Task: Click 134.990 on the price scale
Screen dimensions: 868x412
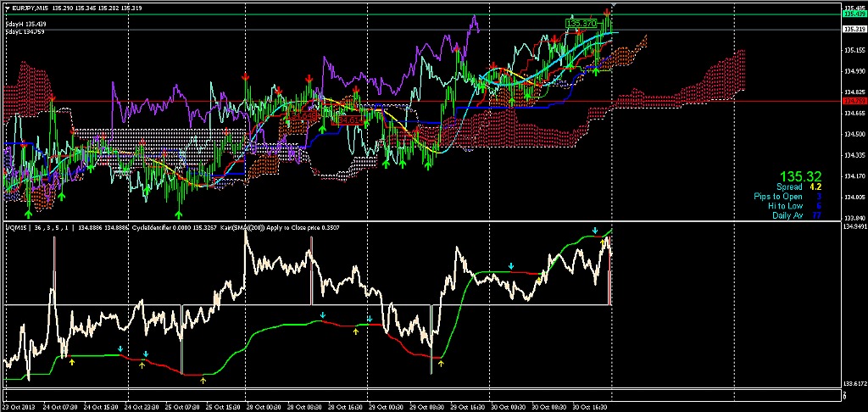Action: pyautogui.click(x=854, y=71)
